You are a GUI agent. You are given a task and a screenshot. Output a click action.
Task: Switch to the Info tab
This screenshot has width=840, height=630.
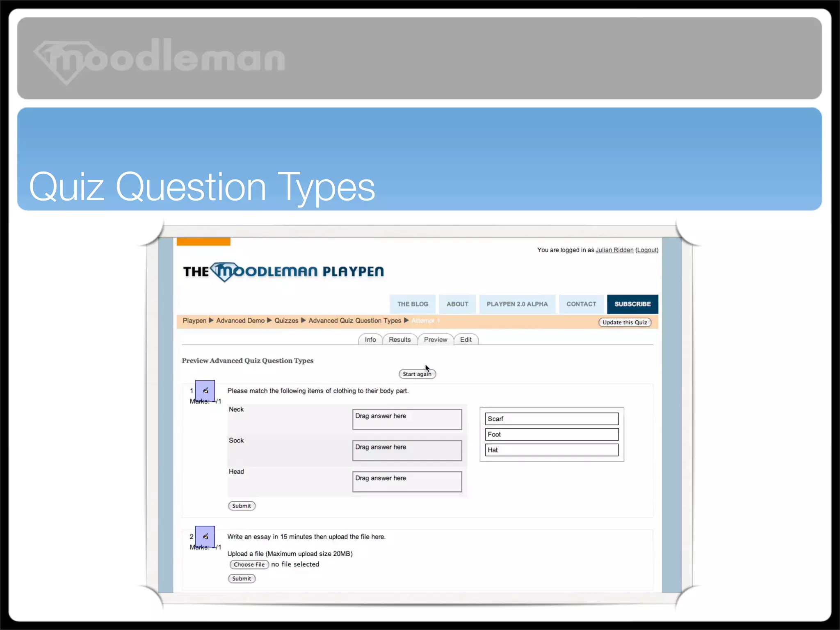[x=370, y=340]
